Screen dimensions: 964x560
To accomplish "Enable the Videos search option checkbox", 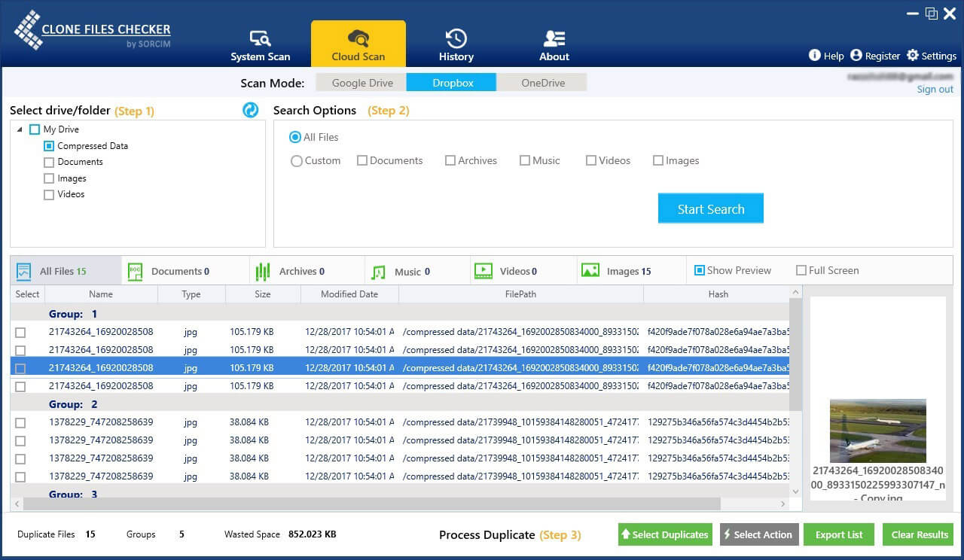I will [x=591, y=160].
